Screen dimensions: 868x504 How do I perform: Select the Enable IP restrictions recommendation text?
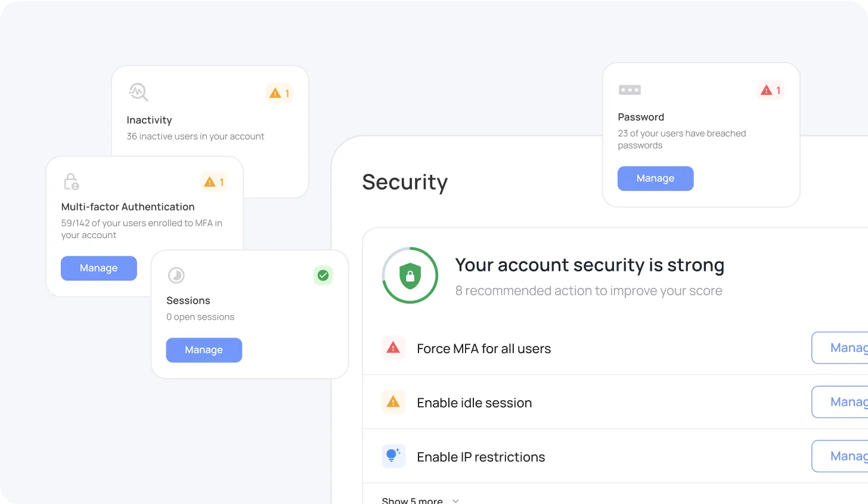pyautogui.click(x=480, y=457)
